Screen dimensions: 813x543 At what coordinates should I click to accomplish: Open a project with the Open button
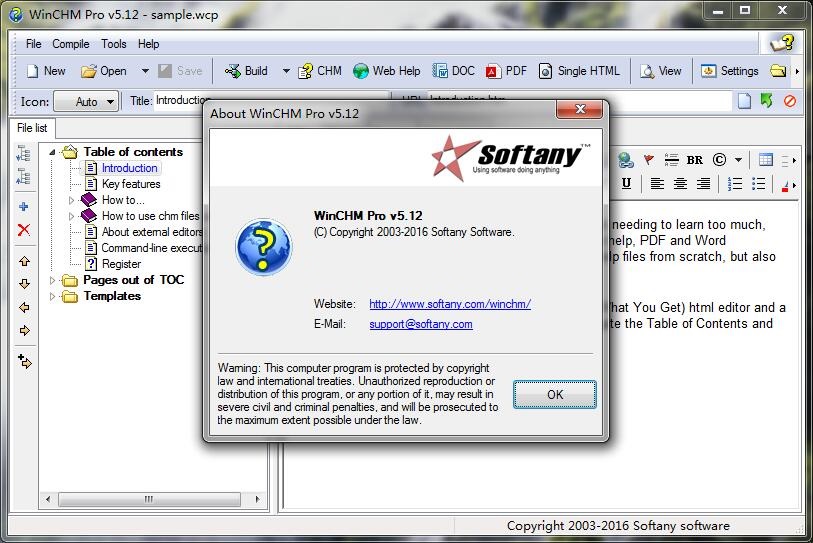point(104,71)
